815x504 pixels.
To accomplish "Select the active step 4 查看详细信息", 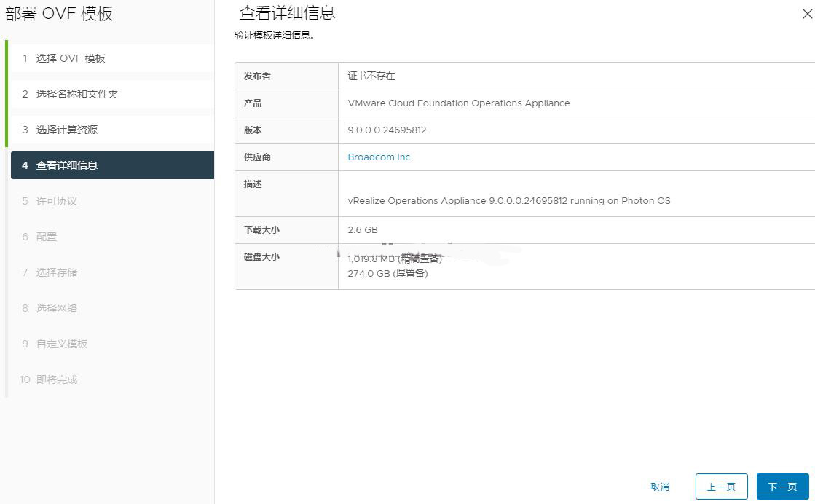I will pyautogui.click(x=67, y=165).
